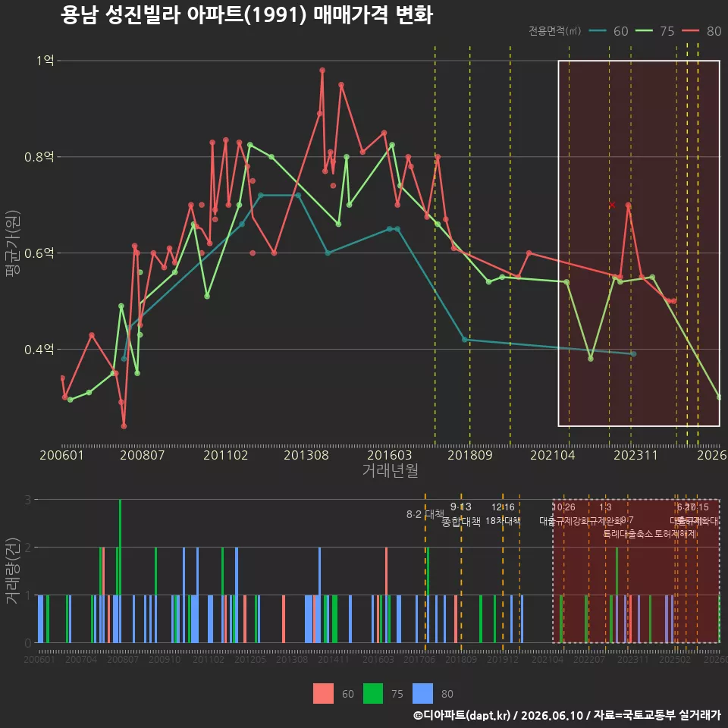Click the red X marker in the highlighted region
This screenshot has width=728, height=728.
pyautogui.click(x=612, y=205)
